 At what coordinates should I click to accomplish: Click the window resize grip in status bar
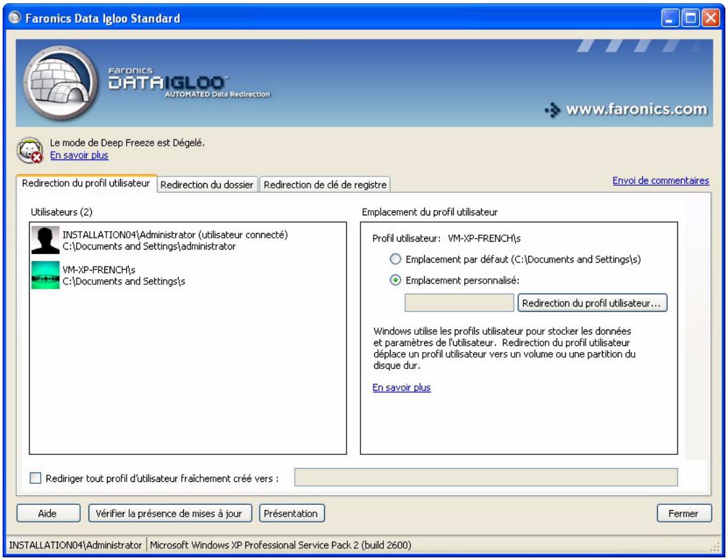[x=715, y=548]
